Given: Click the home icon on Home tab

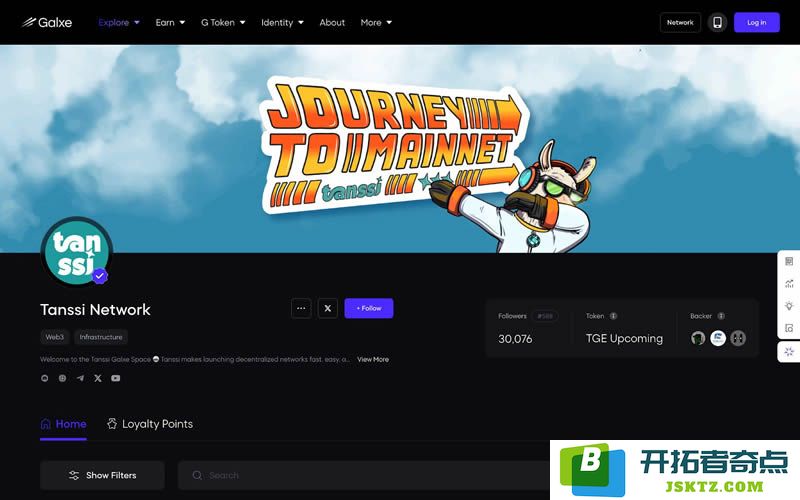Looking at the screenshot, I should [45, 423].
